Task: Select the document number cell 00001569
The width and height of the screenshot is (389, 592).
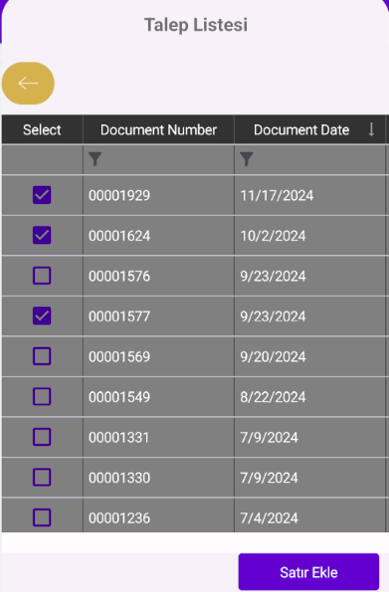Action: (x=159, y=356)
